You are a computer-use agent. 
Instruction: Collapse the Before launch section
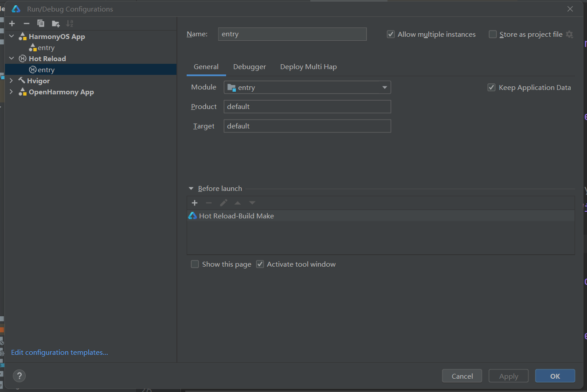[191, 189]
